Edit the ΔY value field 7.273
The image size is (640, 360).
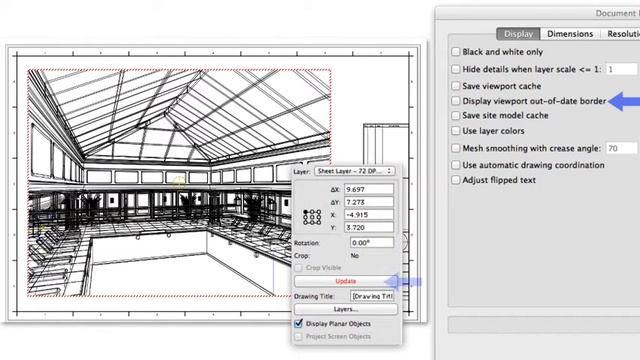[369, 202]
